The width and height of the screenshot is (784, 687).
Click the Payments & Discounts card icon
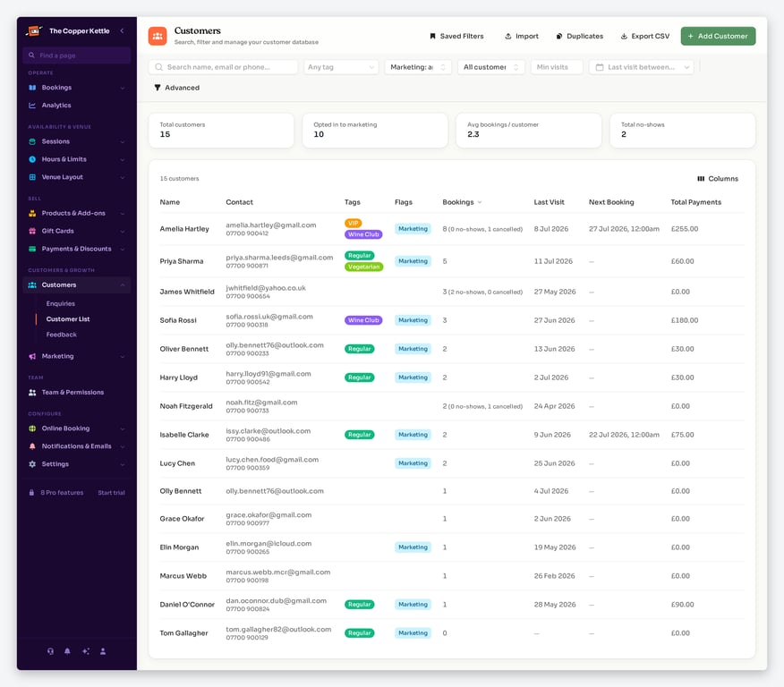[32, 249]
